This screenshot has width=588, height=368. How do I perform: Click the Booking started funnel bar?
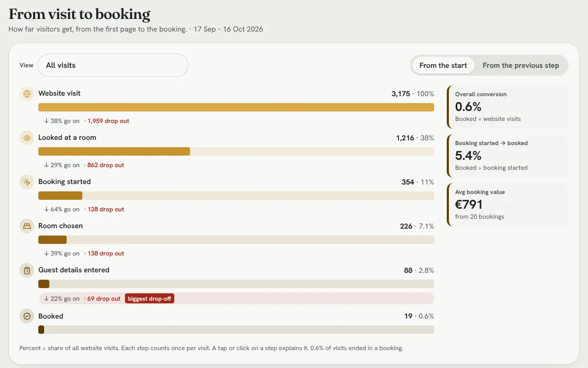(x=236, y=196)
